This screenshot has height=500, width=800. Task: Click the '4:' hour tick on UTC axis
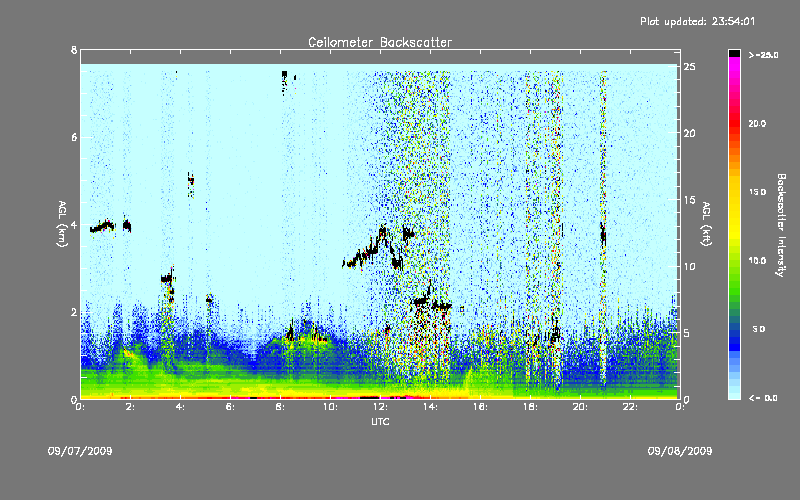pos(180,407)
